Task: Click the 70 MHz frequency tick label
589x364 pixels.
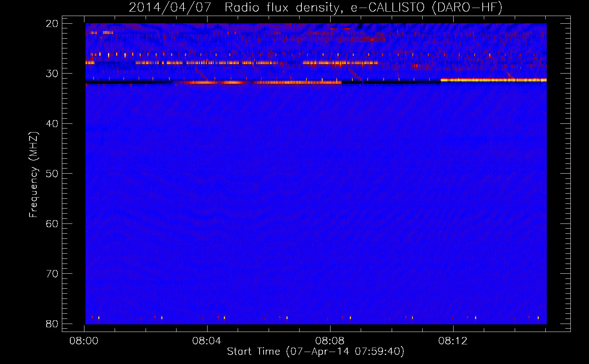Action: [52, 274]
